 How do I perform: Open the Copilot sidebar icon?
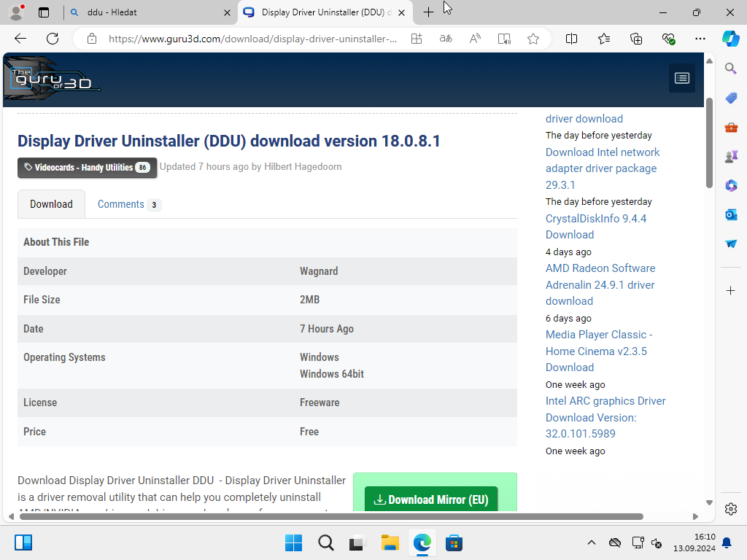tap(730, 39)
